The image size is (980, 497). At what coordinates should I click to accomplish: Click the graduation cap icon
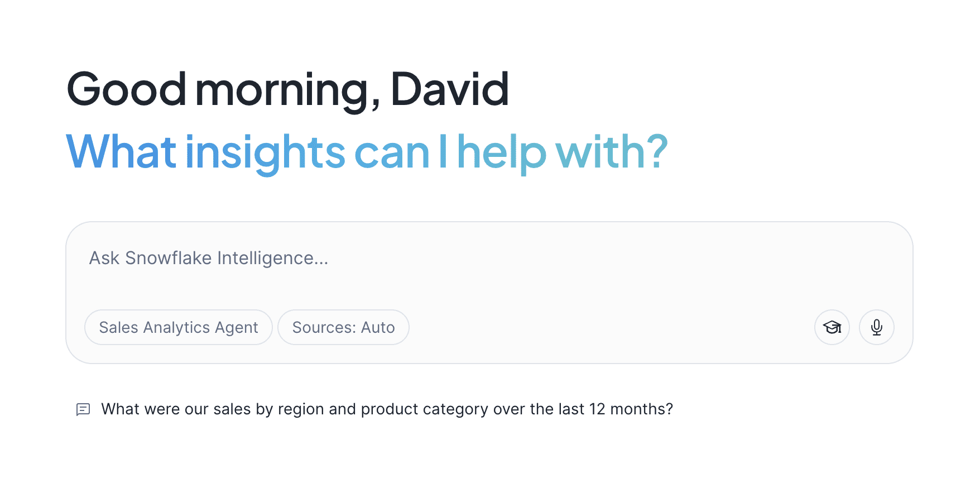pyautogui.click(x=832, y=327)
